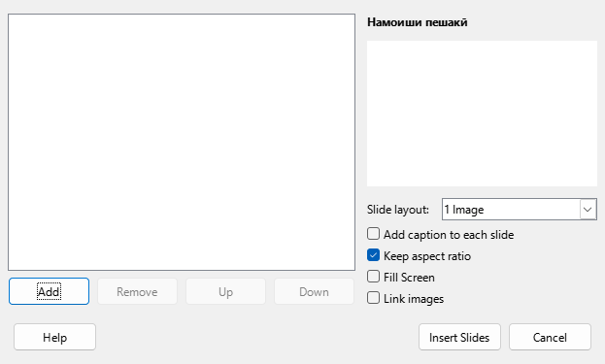Click the Slide layout label
The height and width of the screenshot is (364, 605).
tap(398, 210)
